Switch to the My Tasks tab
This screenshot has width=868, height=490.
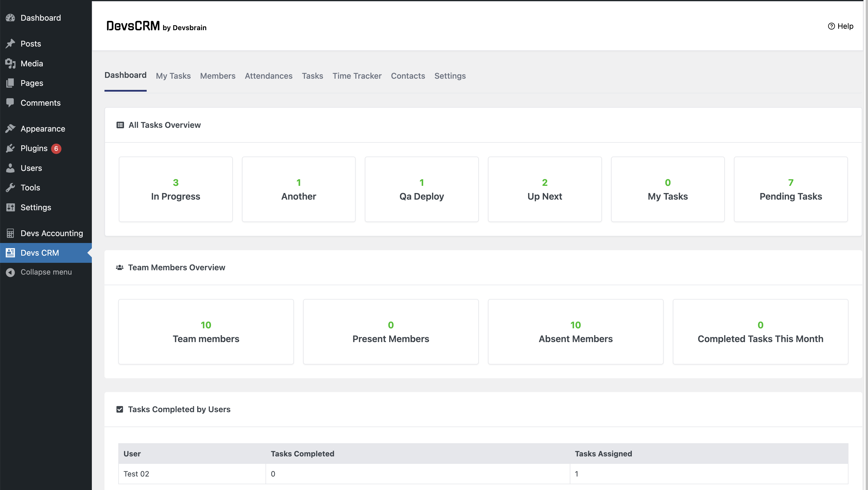coord(173,76)
